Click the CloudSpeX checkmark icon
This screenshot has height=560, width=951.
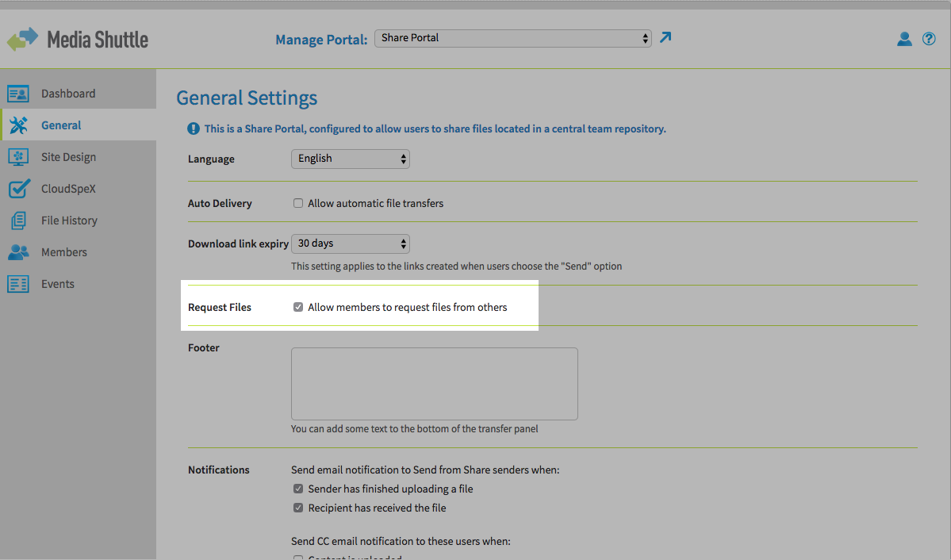pos(19,188)
